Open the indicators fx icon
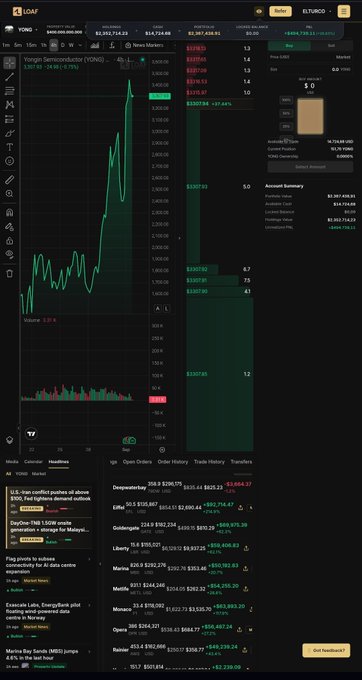 (x=112, y=45)
